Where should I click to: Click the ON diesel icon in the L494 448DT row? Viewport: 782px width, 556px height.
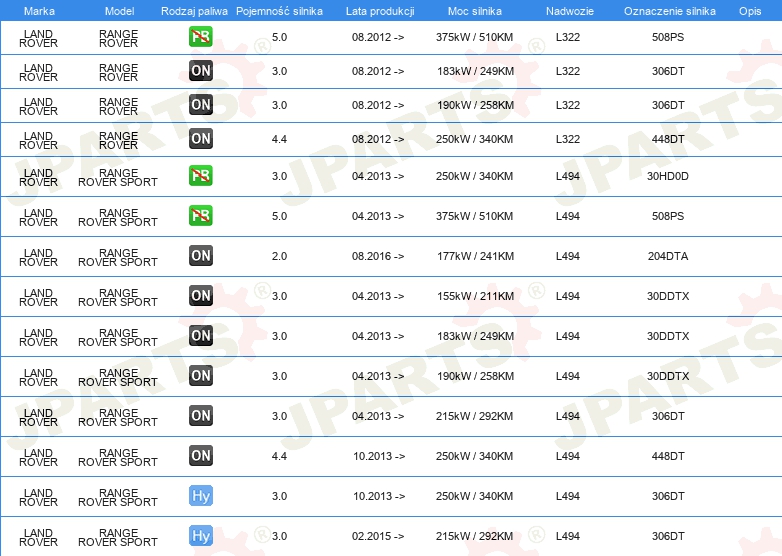(201, 456)
